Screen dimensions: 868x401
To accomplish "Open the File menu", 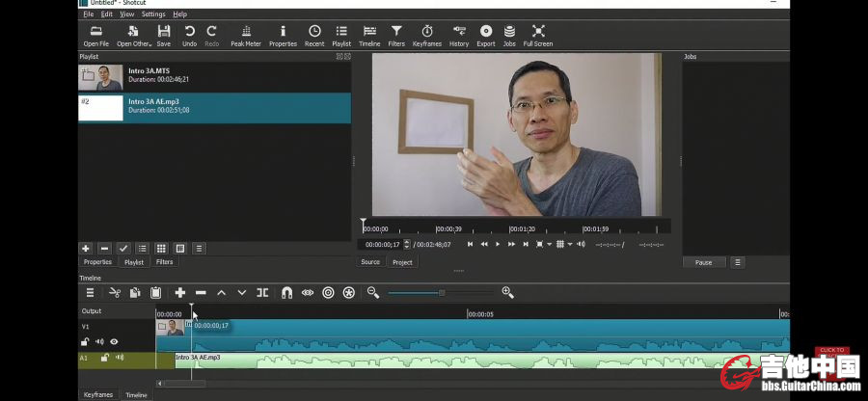I will tap(88, 14).
